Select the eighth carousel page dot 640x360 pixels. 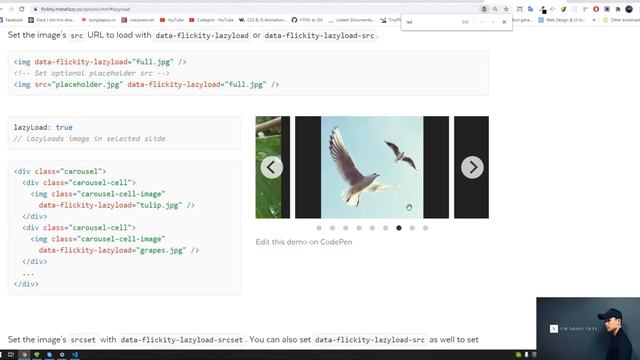tap(412, 228)
